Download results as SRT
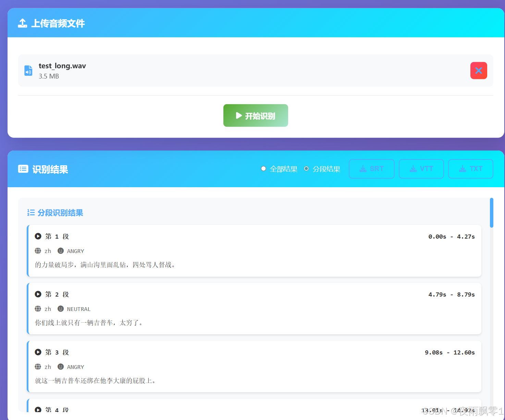Viewport: 505px width, 420px height. 372,169
